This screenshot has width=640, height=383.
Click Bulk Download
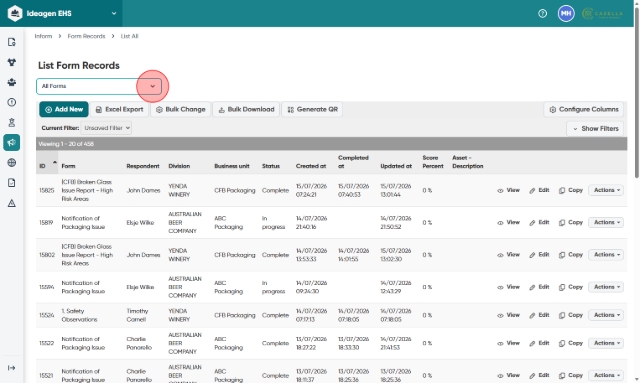tap(246, 109)
